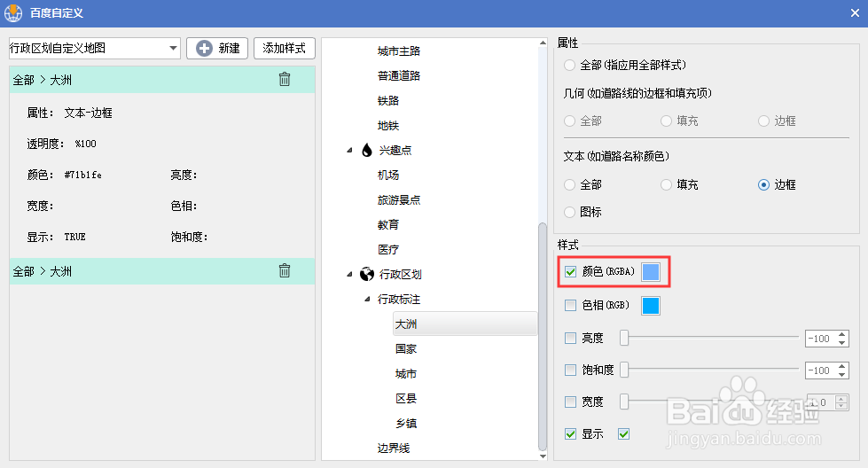Close the 百度自定义 dialog
The height and width of the screenshot is (468, 868).
[x=855, y=12]
